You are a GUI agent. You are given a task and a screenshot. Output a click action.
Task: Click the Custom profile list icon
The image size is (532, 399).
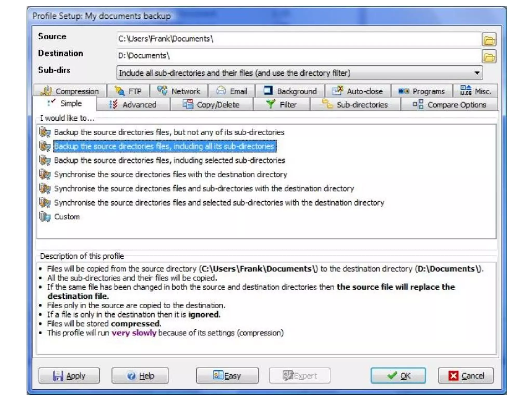click(45, 216)
